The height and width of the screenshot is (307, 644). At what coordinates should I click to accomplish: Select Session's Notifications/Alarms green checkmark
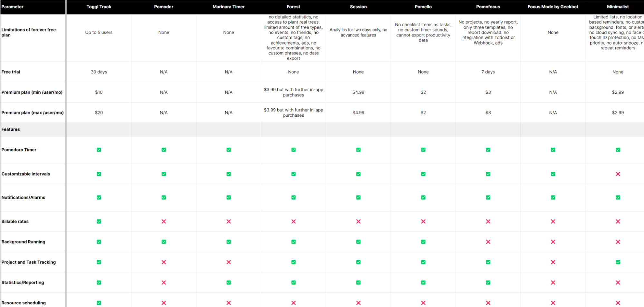tap(358, 197)
